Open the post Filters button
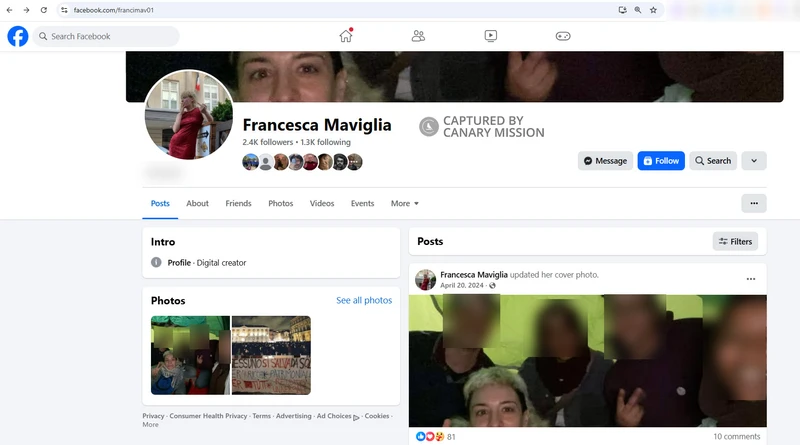This screenshot has width=800, height=445. pos(735,241)
